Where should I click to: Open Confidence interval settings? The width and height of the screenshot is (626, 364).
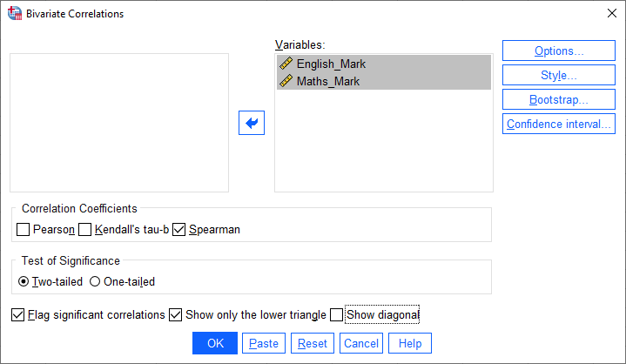558,125
